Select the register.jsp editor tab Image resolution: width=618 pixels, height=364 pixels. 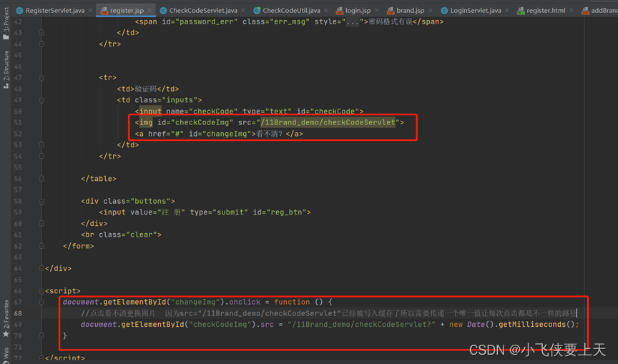tap(127, 10)
